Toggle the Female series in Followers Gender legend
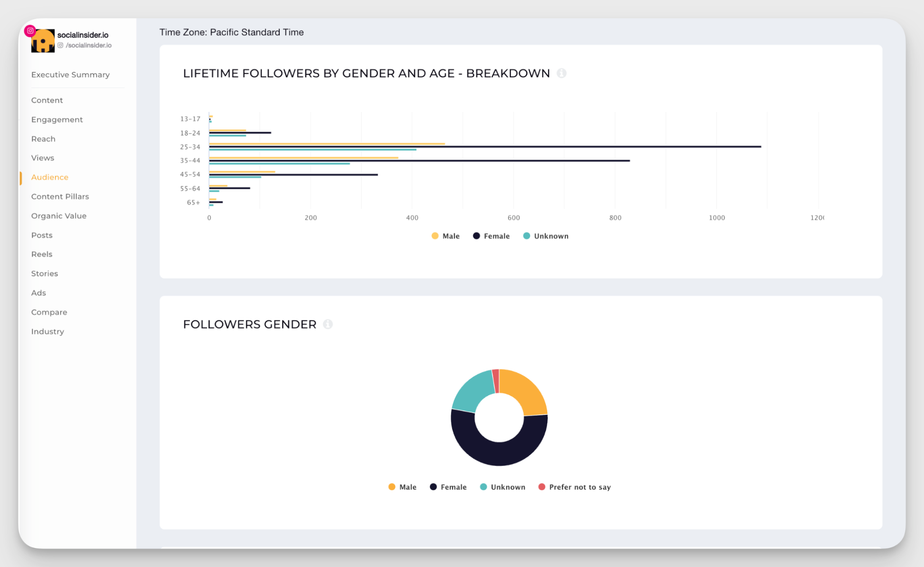Image resolution: width=924 pixels, height=567 pixels. point(433,487)
